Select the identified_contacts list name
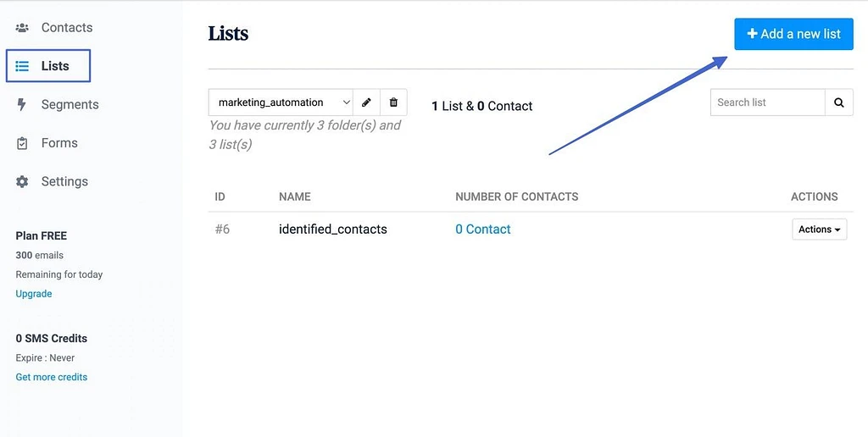This screenshot has width=868, height=437. 332,230
